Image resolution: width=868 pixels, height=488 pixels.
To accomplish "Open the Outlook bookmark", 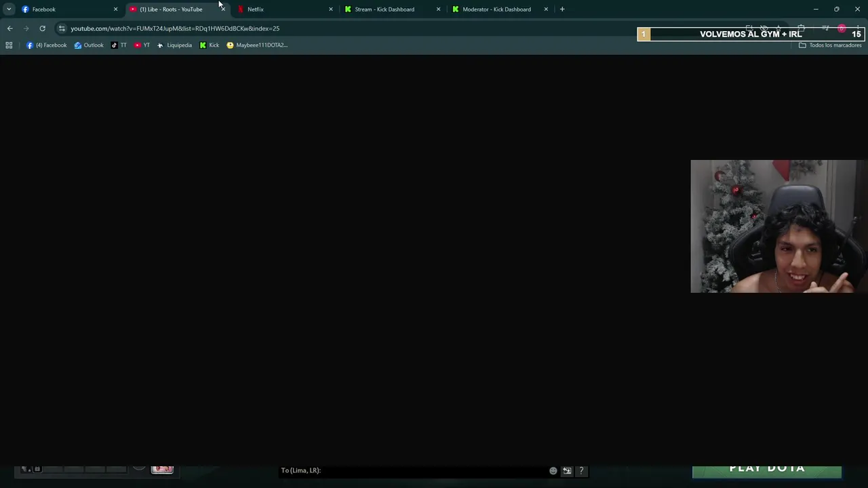I will (x=89, y=45).
